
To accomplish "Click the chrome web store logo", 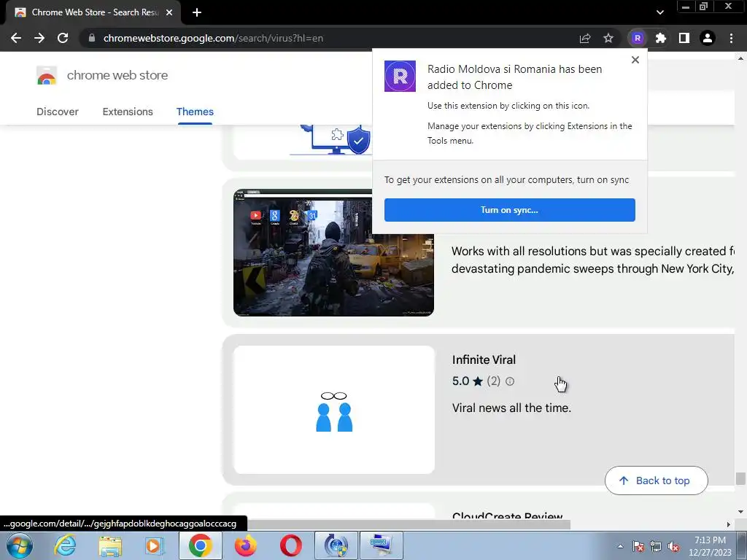I will point(102,75).
